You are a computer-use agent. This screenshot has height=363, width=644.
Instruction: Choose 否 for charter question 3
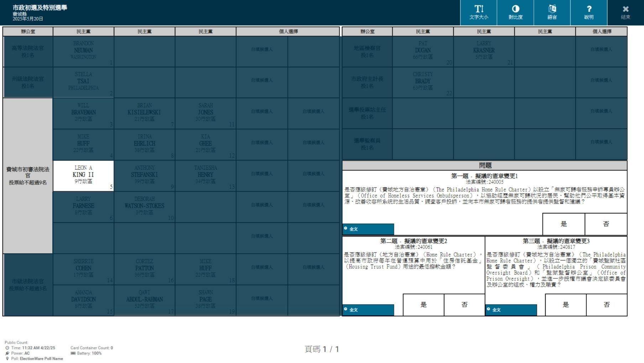point(607,305)
